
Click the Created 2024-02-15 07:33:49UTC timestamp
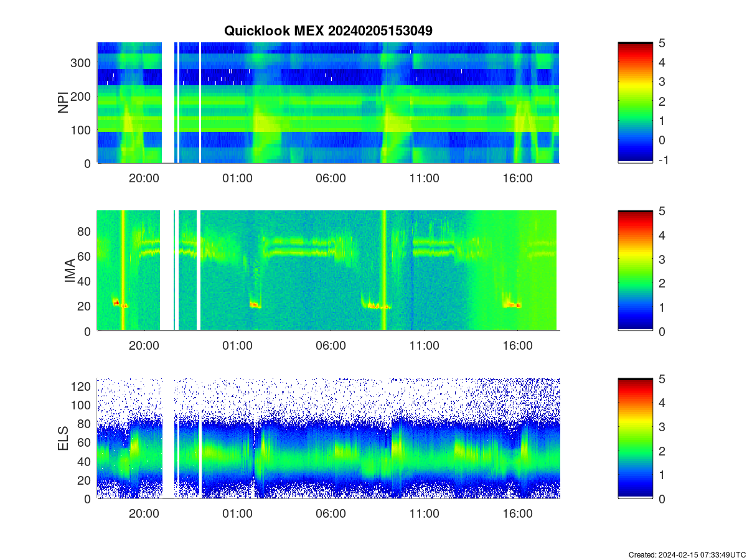687,554
